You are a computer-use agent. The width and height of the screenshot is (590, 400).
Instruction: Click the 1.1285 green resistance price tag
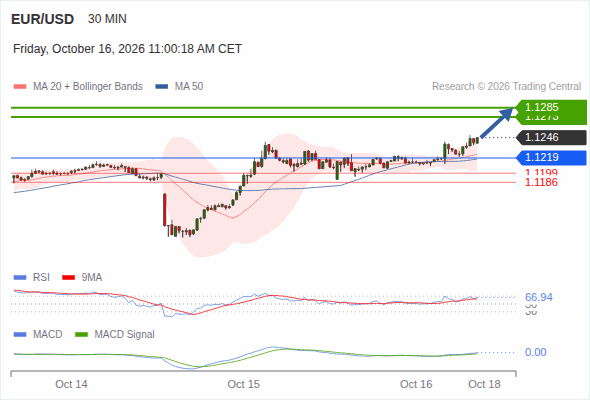pos(551,107)
